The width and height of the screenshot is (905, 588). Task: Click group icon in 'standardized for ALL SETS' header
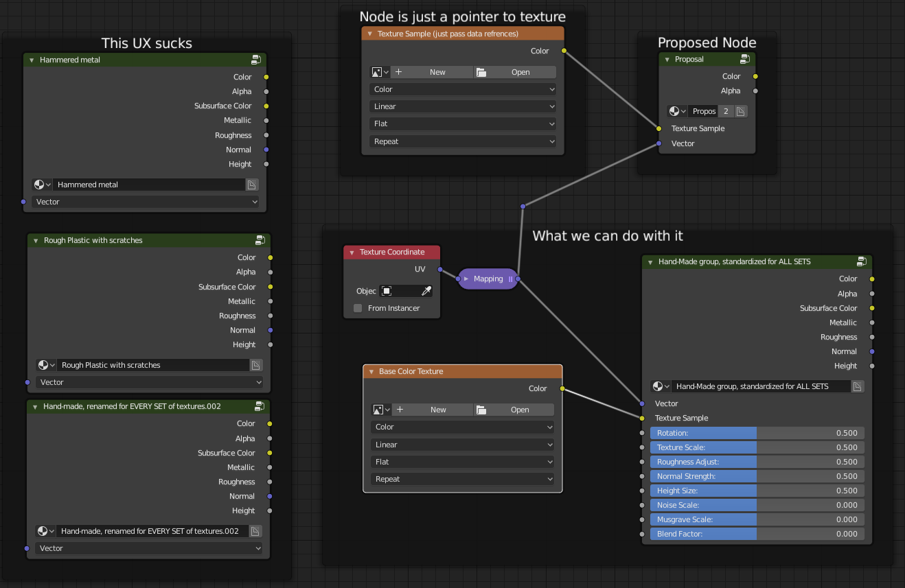(x=862, y=261)
